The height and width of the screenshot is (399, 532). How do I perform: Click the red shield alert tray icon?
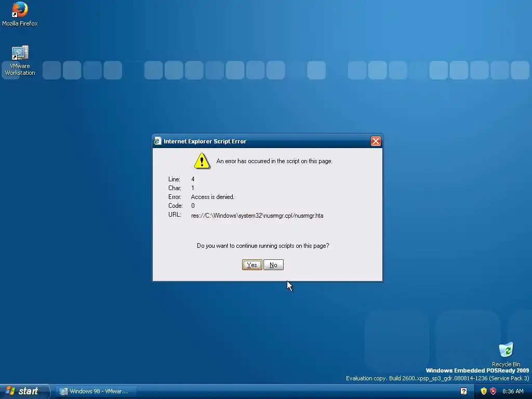pyautogui.click(x=493, y=391)
